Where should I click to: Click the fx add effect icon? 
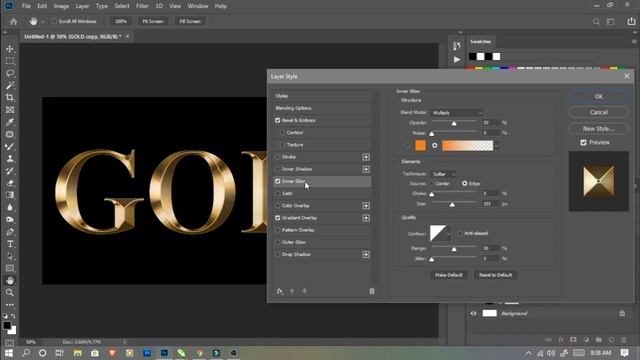(x=280, y=291)
